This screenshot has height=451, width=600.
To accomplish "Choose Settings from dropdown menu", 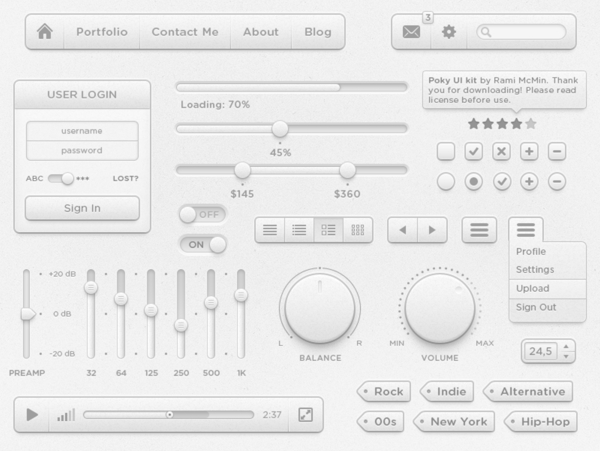I will [548, 270].
